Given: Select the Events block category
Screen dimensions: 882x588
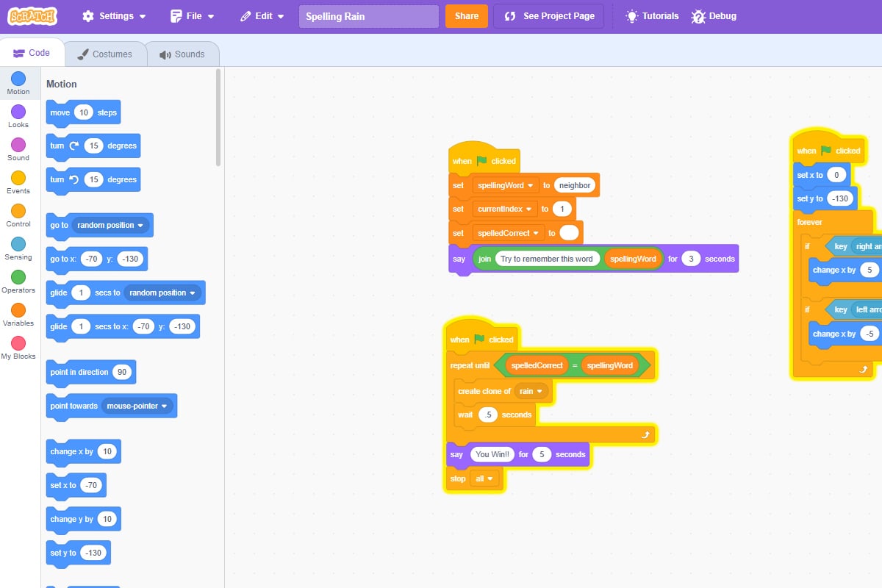Looking at the screenshot, I should (x=18, y=183).
